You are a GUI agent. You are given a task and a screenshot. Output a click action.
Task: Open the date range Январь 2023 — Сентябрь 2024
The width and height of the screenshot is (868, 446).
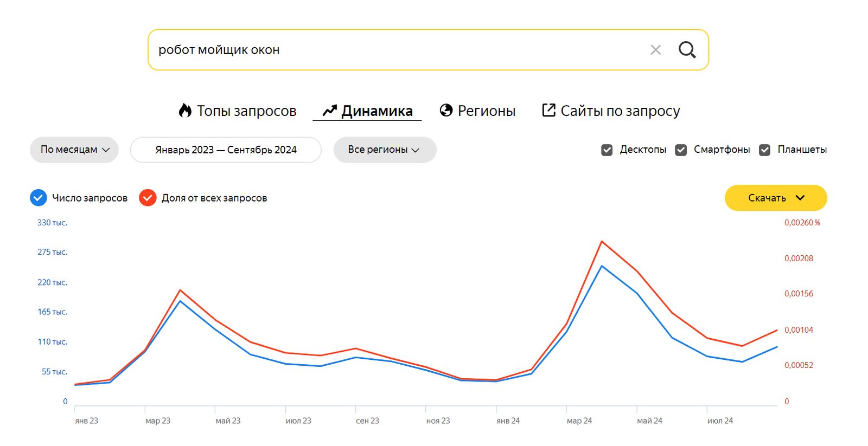pos(226,150)
